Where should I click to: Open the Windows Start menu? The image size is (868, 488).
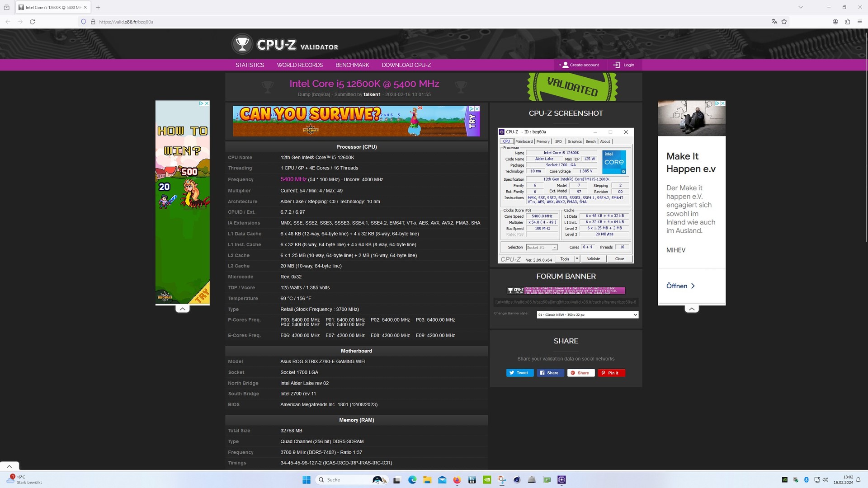click(x=306, y=480)
